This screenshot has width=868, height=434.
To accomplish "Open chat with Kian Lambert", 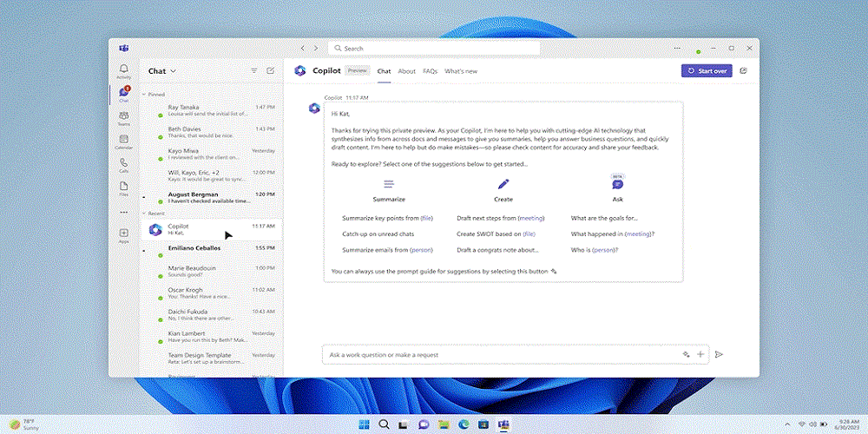I will click(x=212, y=337).
